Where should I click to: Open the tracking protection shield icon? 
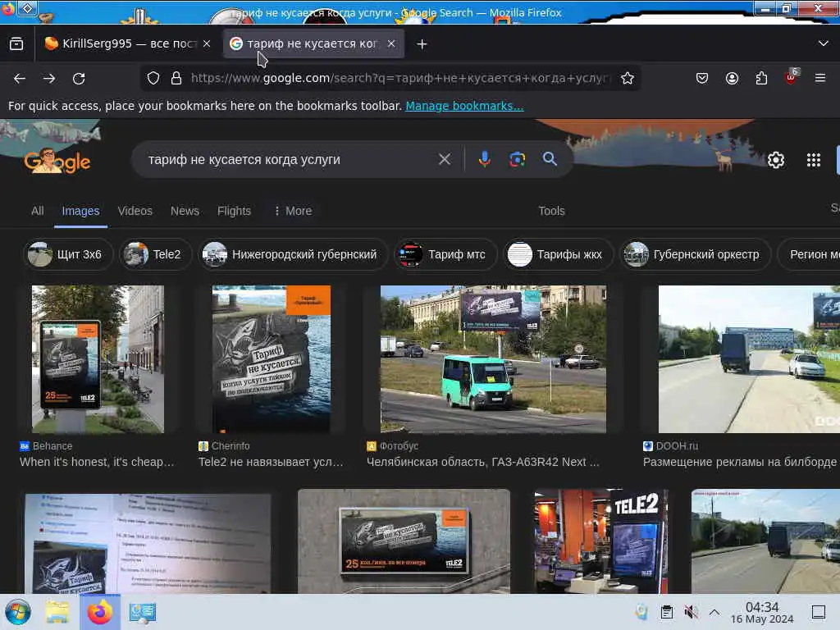(153, 78)
